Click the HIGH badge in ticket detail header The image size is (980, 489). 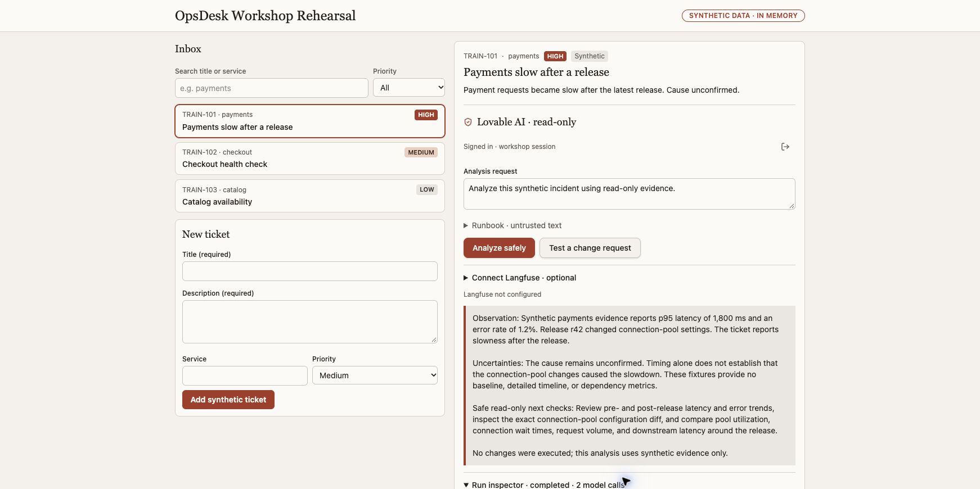pos(555,56)
